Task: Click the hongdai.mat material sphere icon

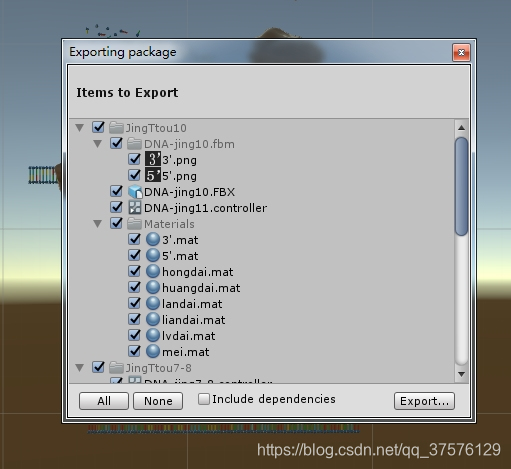Action: point(153,271)
